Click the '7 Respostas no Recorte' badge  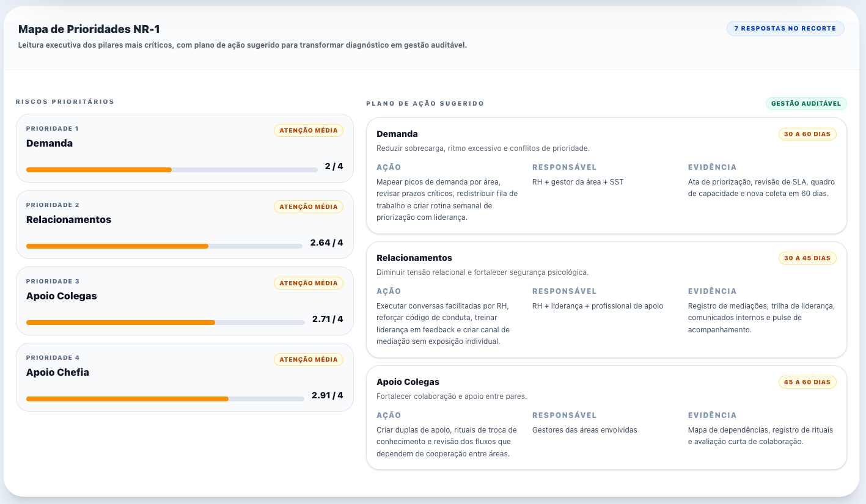[x=785, y=29]
